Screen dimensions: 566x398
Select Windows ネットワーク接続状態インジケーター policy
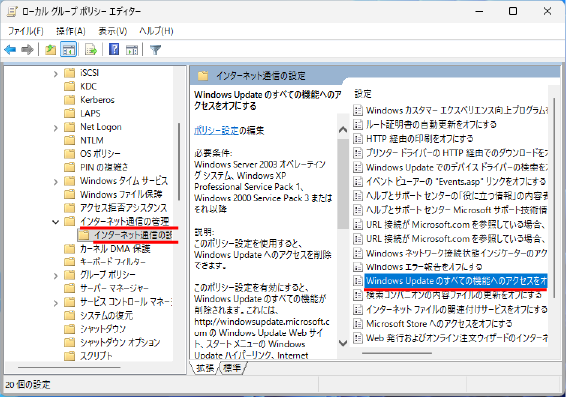point(457,253)
